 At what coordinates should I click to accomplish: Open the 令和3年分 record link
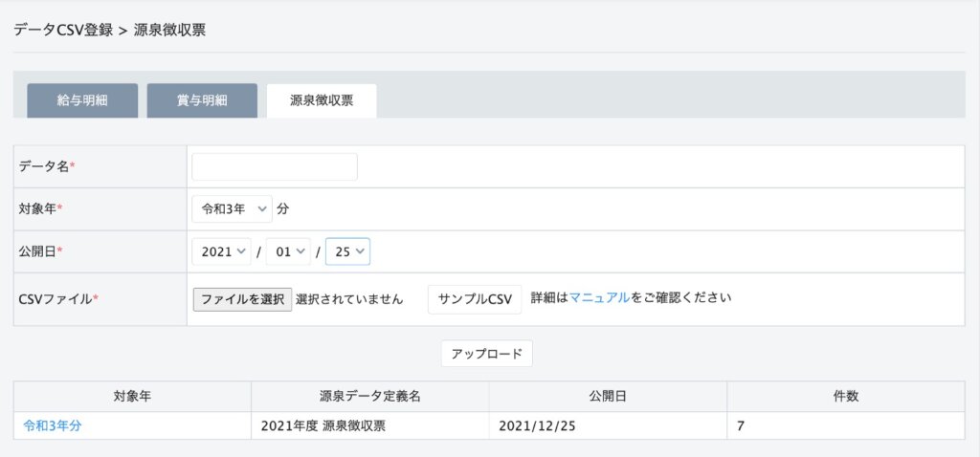point(53,426)
